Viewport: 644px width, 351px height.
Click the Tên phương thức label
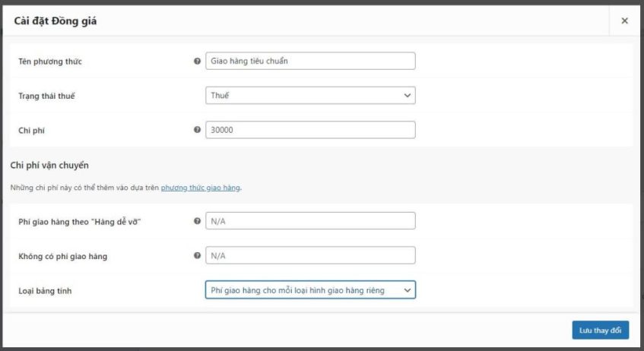pyautogui.click(x=50, y=62)
